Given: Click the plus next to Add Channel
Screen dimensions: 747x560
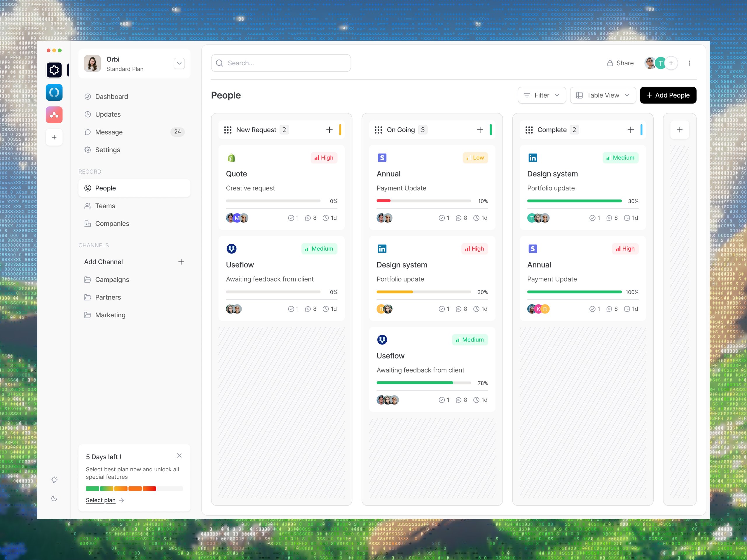Looking at the screenshot, I should click(181, 262).
